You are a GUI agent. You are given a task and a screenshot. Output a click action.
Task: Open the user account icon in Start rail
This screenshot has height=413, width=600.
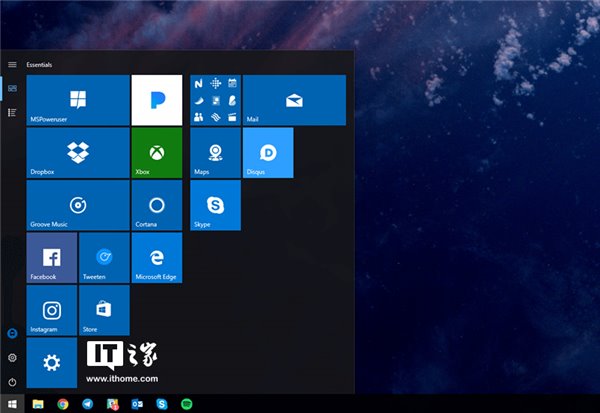coord(12,333)
